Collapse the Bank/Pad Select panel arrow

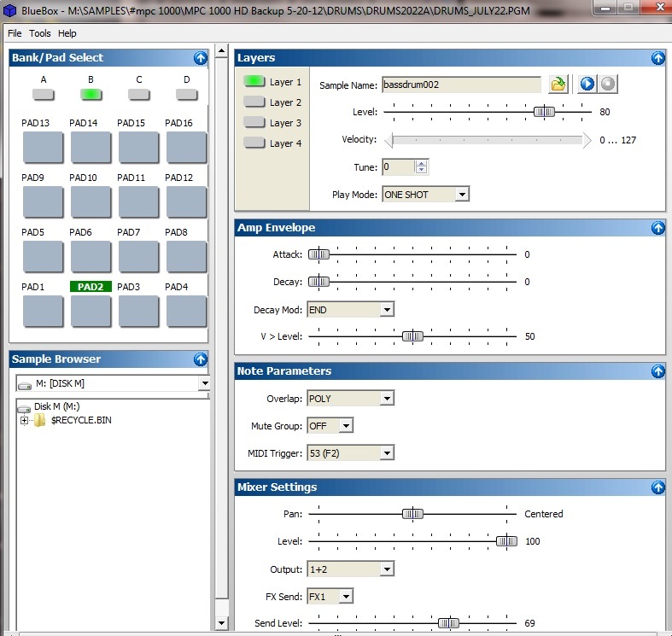click(200, 58)
